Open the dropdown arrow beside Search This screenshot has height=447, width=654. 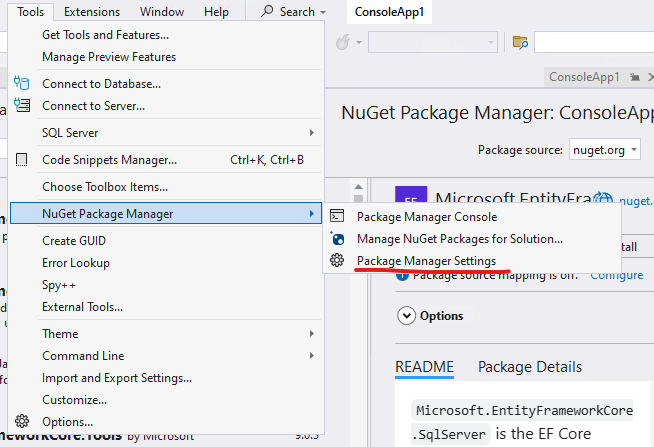click(x=323, y=13)
